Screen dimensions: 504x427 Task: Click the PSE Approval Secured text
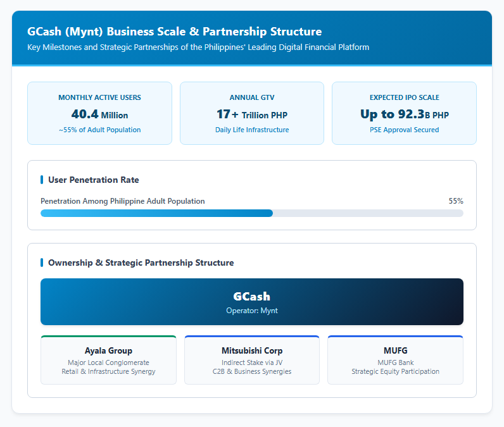(x=404, y=130)
